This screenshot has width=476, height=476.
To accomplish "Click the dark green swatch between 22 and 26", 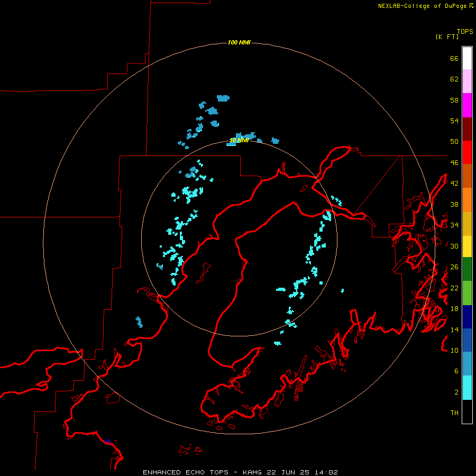I will [467, 269].
